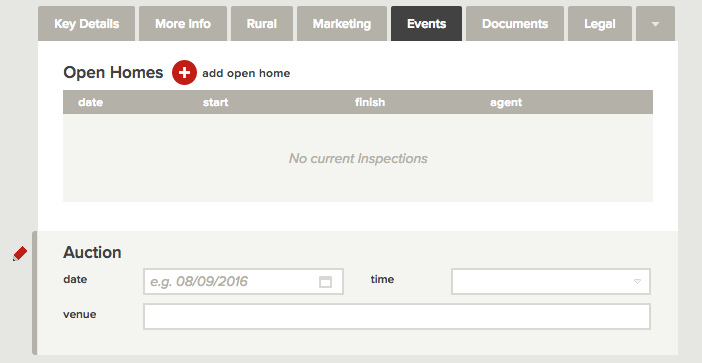Click the add open home link text
Image resolution: width=702 pixels, height=363 pixels.
(x=246, y=73)
